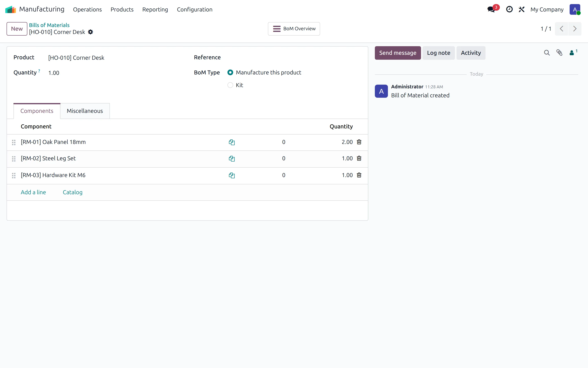
Task: Show Quantity help tooltip question mark
Action: [x=39, y=71]
